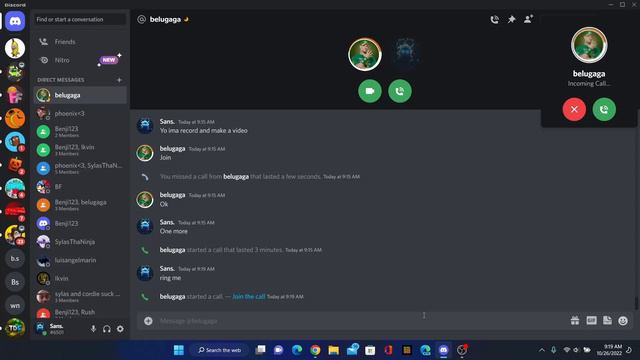
Task: Click Find or start a conversation search
Action: tap(80, 19)
